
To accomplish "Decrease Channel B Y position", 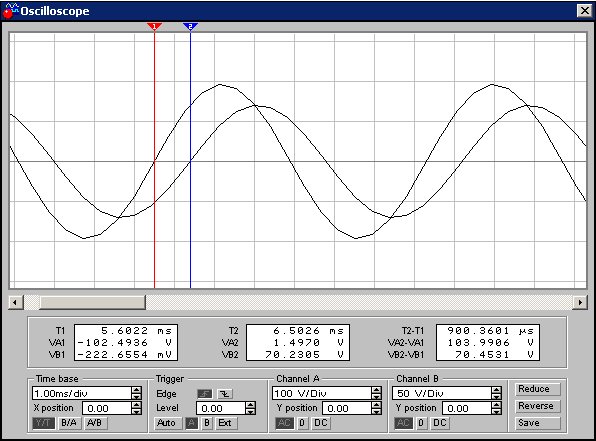I will [496, 412].
